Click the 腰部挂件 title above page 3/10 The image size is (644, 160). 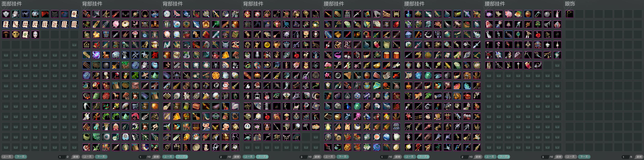[x=495, y=4]
